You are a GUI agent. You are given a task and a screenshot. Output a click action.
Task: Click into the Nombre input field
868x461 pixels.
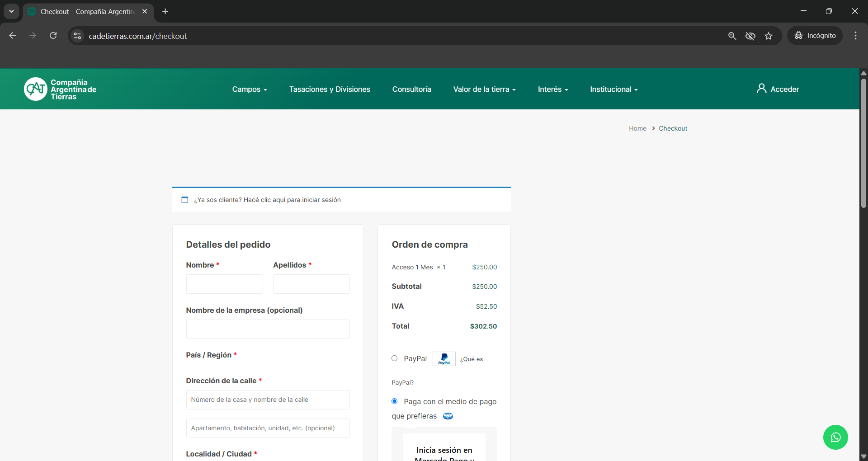(224, 284)
